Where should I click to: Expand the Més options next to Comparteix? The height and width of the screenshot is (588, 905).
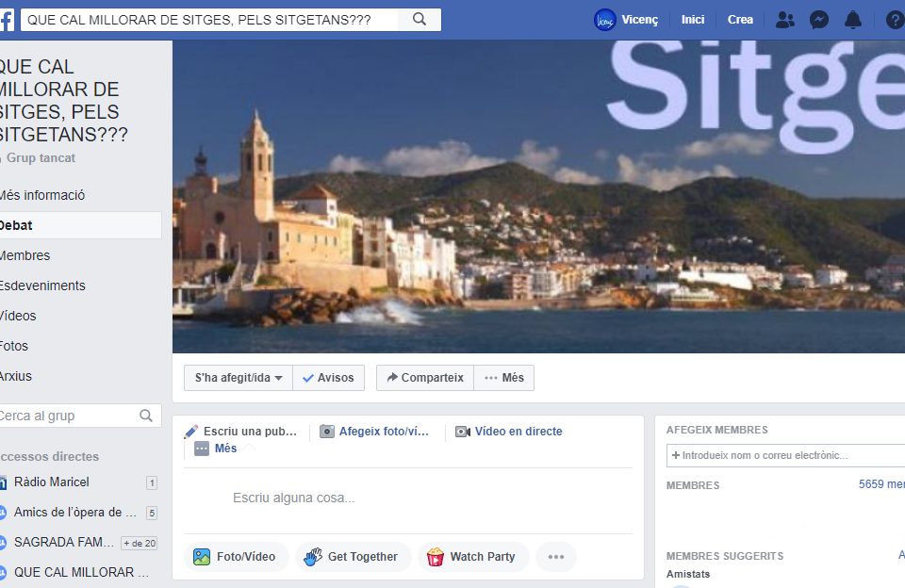504,378
